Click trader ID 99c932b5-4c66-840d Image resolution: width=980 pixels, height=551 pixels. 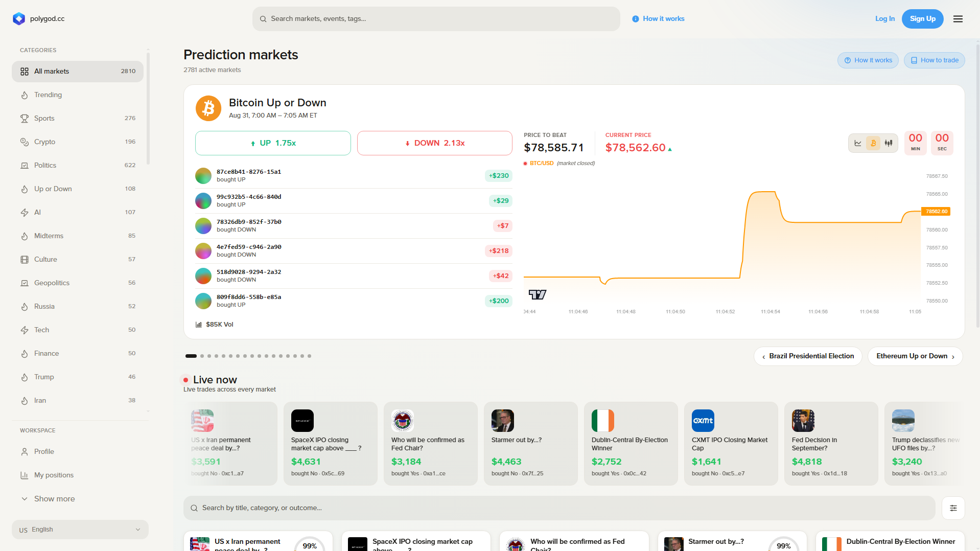tap(249, 197)
